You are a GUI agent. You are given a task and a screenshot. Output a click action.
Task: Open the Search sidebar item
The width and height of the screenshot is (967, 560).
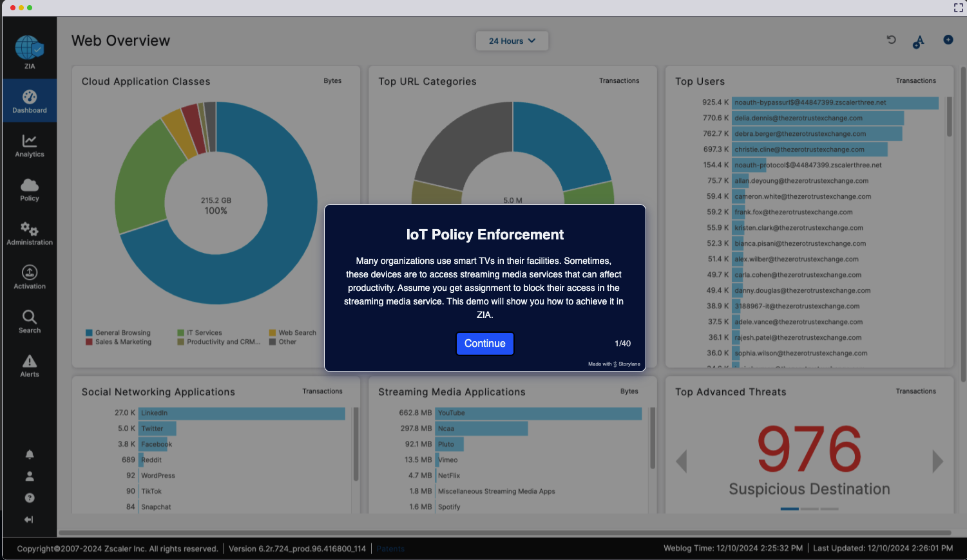coord(30,321)
